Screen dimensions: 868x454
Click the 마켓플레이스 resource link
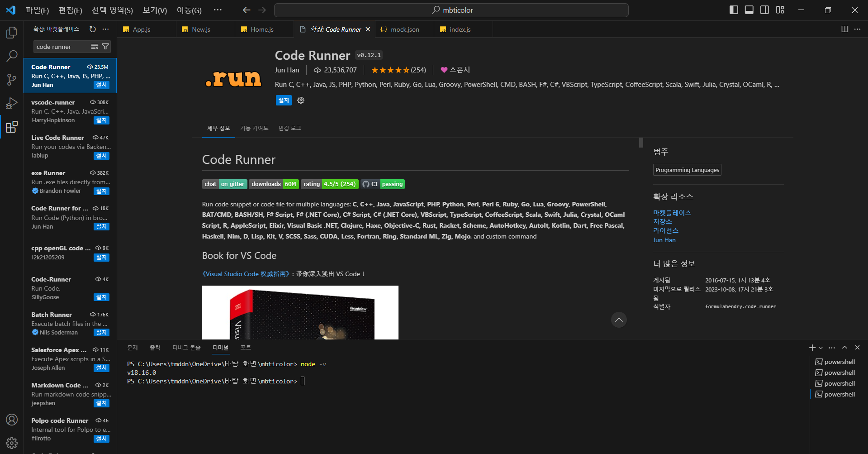tap(672, 213)
